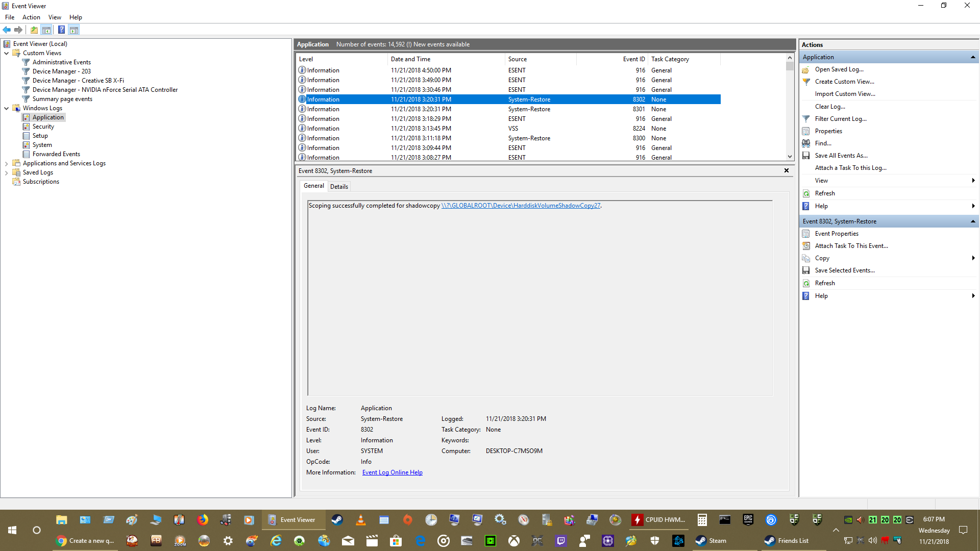Screen dimensions: 980x551
Task: Select Device Manager - Creative SB X-Fi view
Action: pyautogui.click(x=78, y=81)
